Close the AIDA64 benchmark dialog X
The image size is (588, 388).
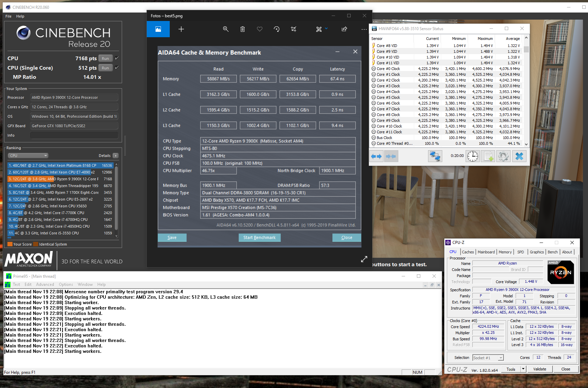(355, 51)
